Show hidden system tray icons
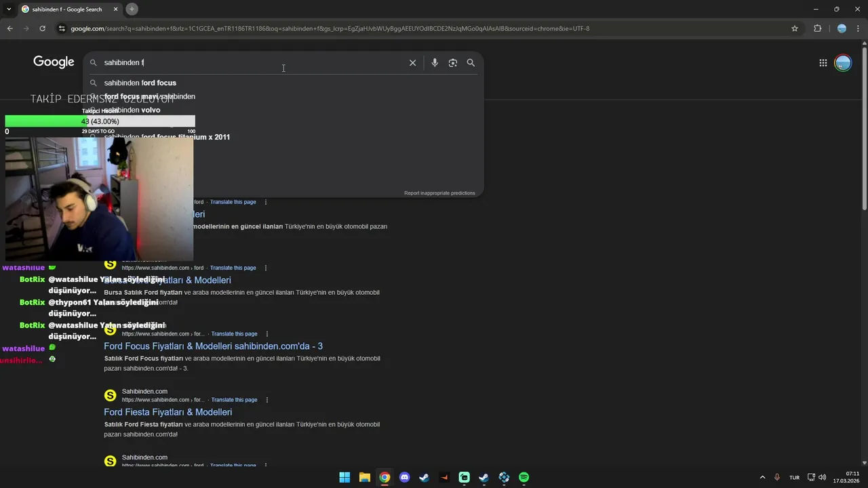Screen dimensions: 868x488 pyautogui.click(x=762, y=477)
